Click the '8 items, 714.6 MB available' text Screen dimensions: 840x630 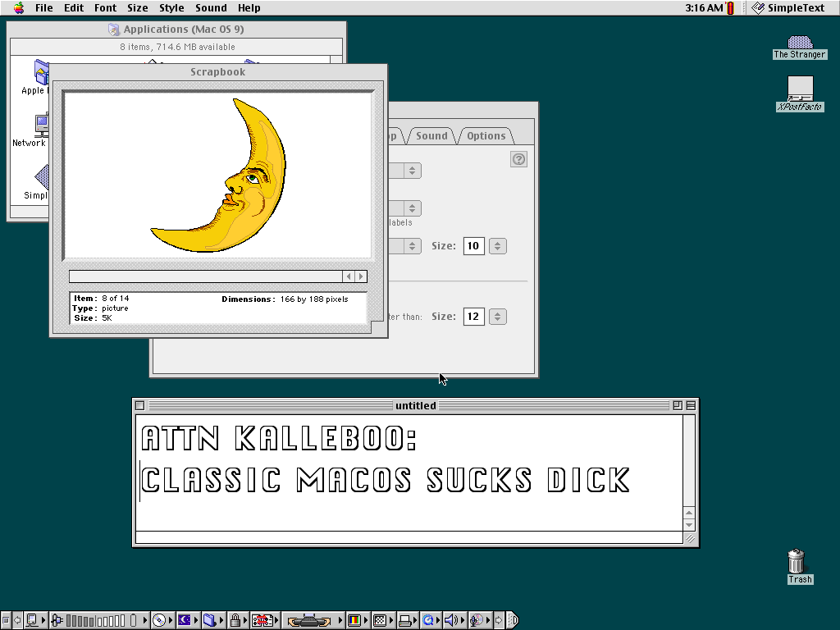177,47
